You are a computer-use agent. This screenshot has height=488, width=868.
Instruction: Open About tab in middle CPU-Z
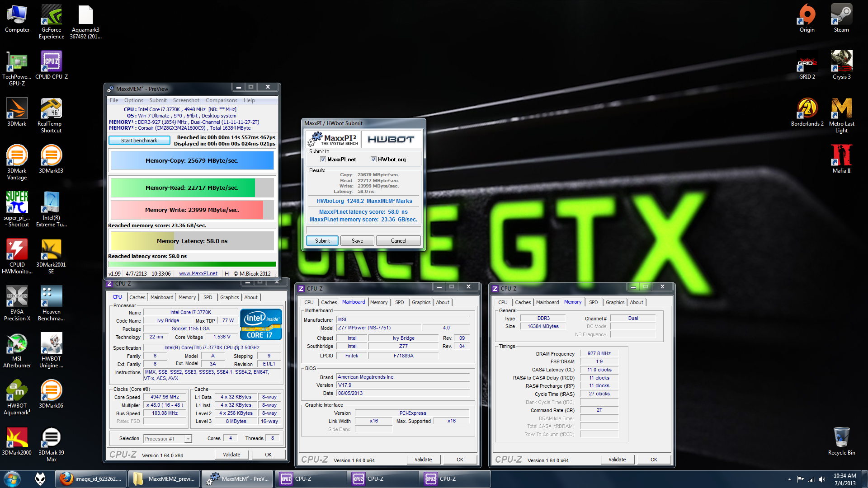[443, 302]
